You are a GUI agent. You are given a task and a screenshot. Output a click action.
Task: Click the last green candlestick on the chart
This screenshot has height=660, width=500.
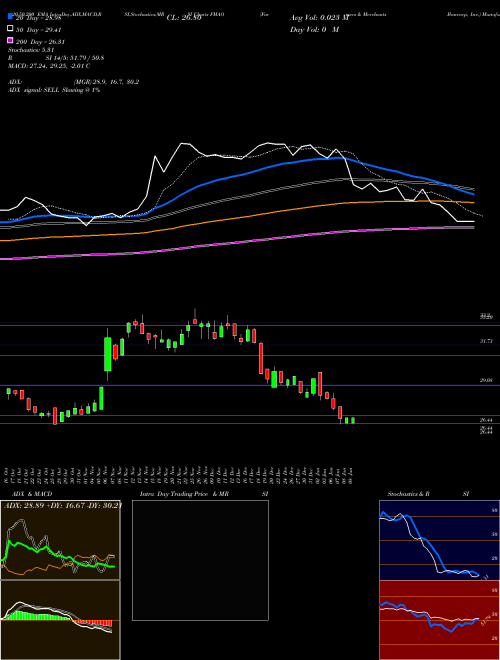click(x=353, y=420)
